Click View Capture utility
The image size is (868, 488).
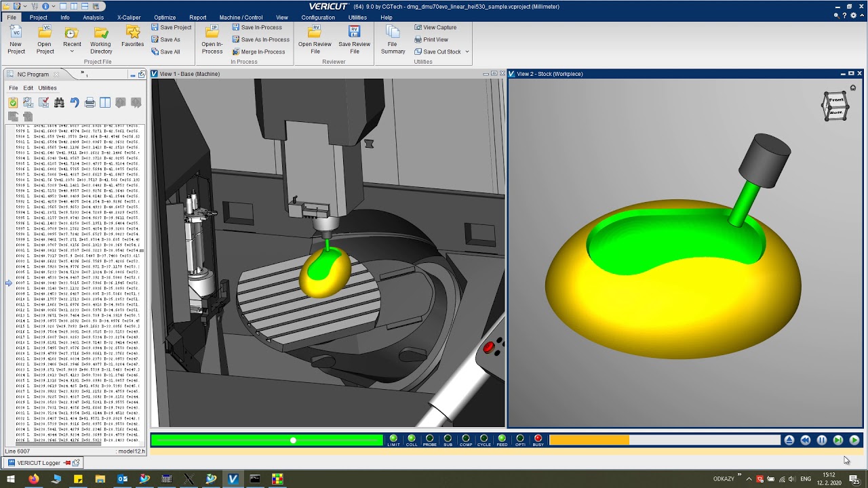435,27
